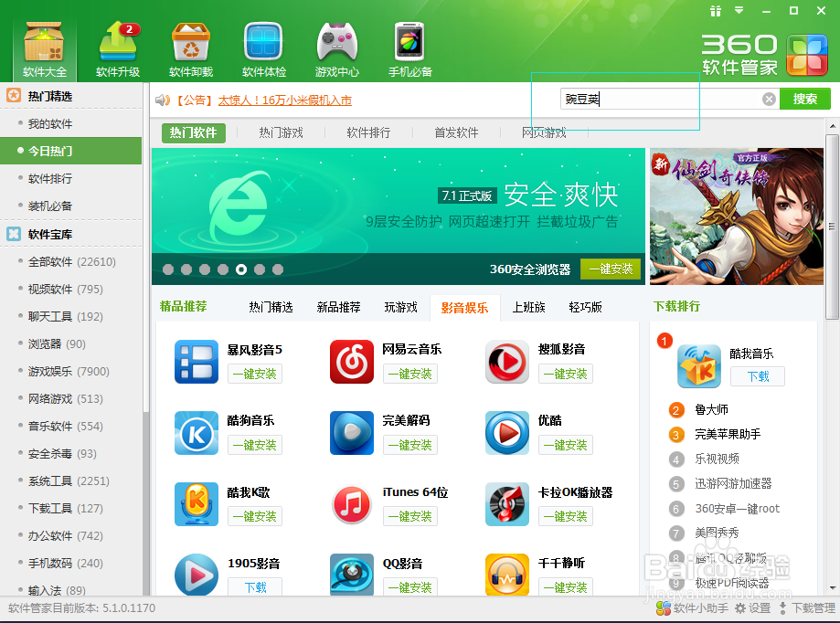The width and height of the screenshot is (840, 623).
Task: Switch to 轻巧版 tab
Action: point(586,307)
